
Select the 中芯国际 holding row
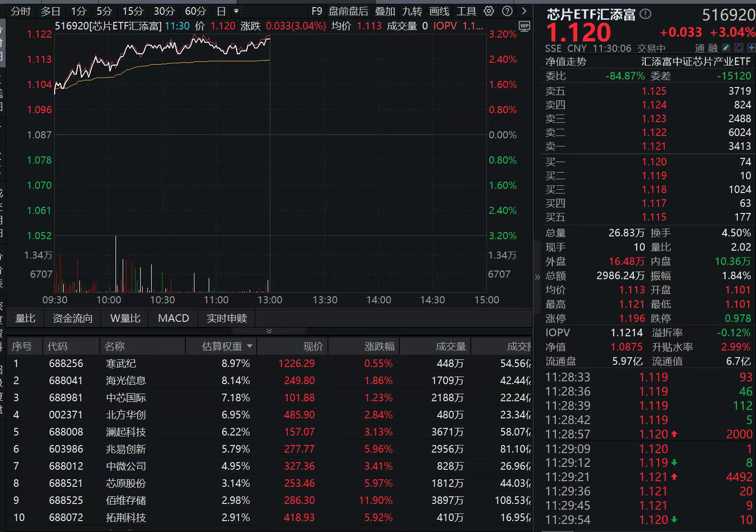[x=270, y=398]
